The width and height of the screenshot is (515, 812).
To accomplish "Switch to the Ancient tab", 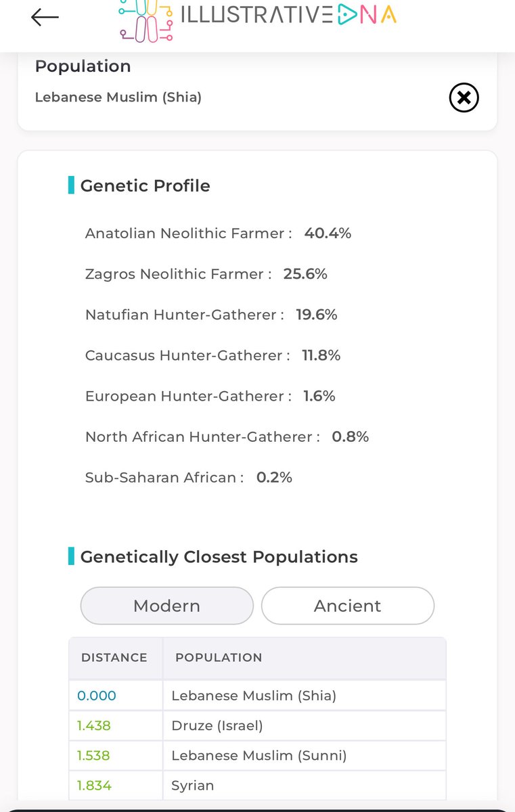I will click(347, 606).
